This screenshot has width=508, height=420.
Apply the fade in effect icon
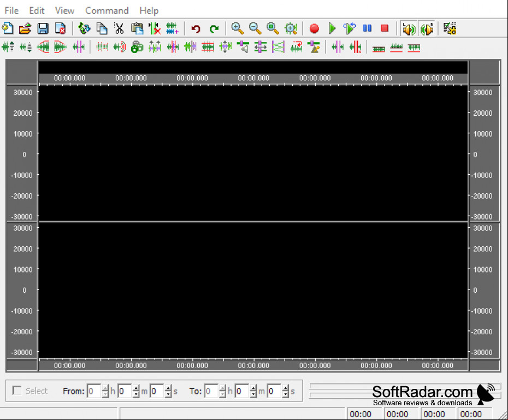click(43, 47)
